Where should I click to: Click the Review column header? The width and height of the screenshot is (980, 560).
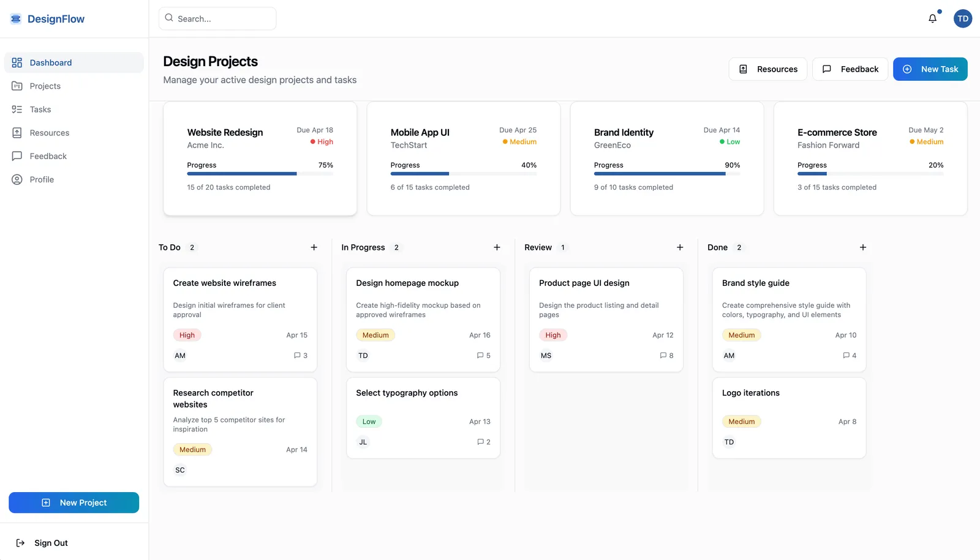[x=538, y=247]
